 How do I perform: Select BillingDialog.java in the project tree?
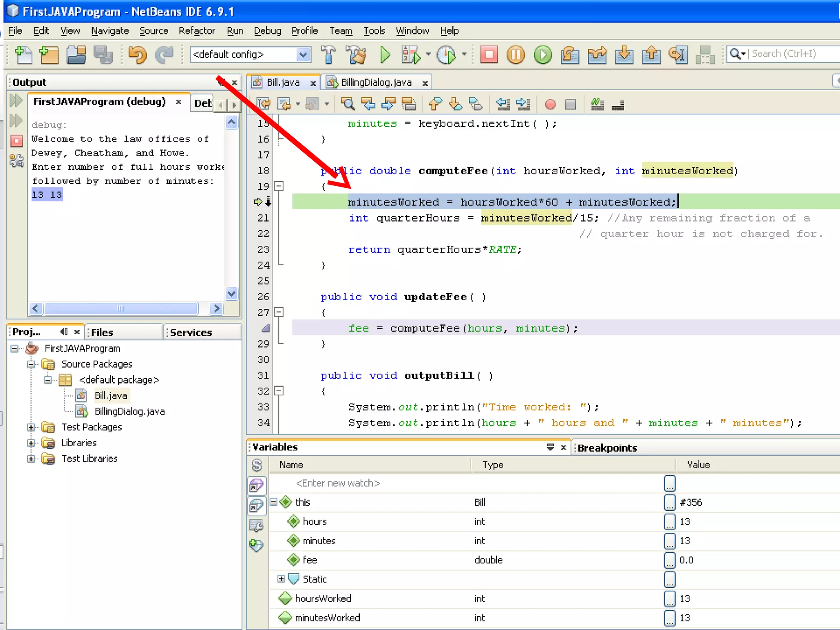129,411
